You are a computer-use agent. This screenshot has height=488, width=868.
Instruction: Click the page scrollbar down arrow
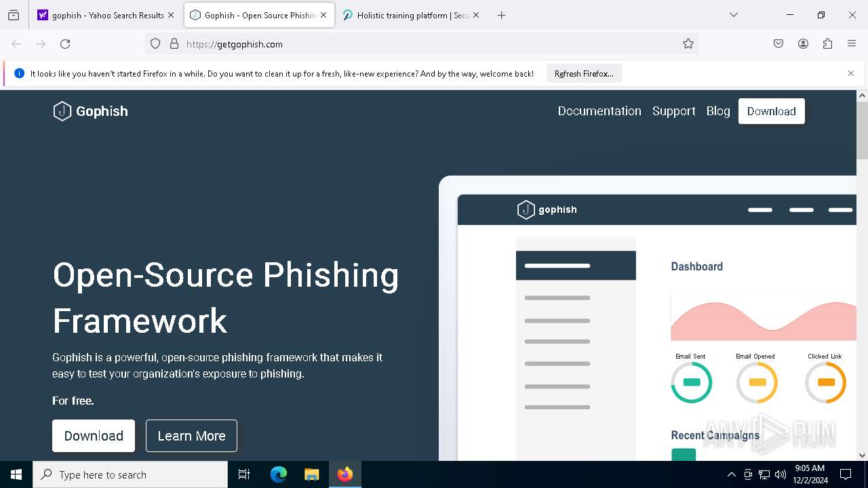(x=863, y=455)
